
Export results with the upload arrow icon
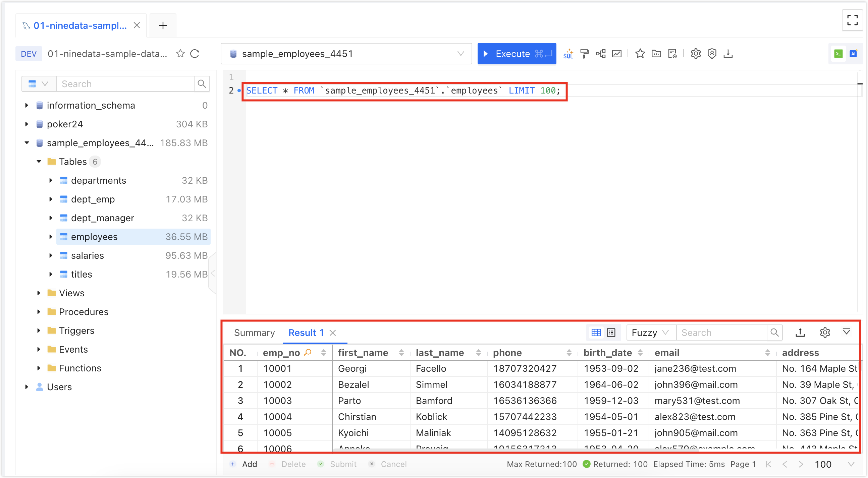(x=800, y=333)
